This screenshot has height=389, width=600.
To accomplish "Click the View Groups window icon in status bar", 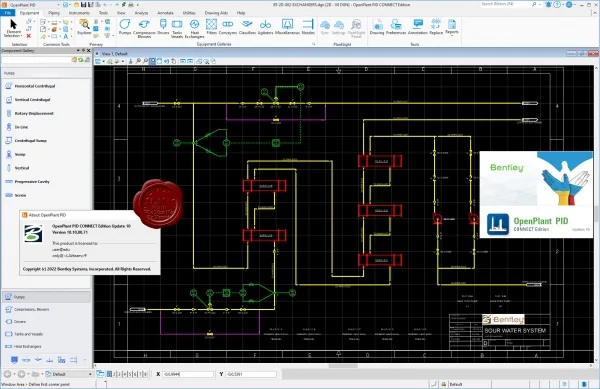I will (x=100, y=374).
